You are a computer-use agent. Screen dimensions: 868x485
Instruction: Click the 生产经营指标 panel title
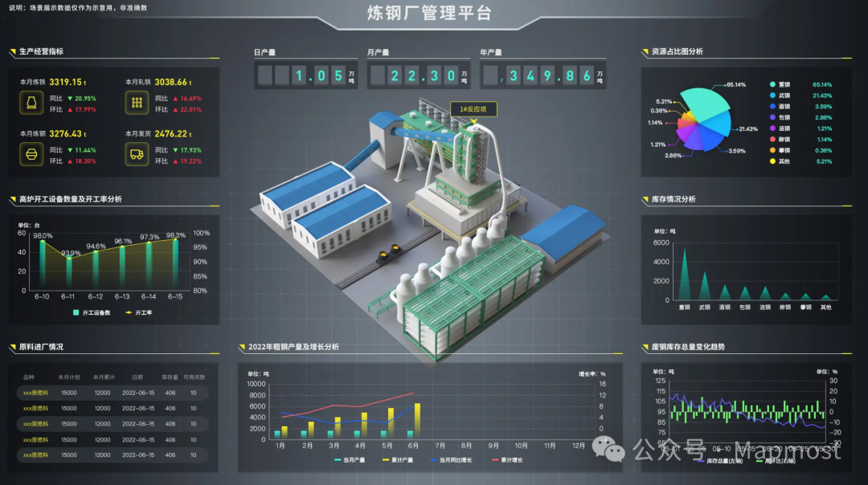pyautogui.click(x=42, y=51)
